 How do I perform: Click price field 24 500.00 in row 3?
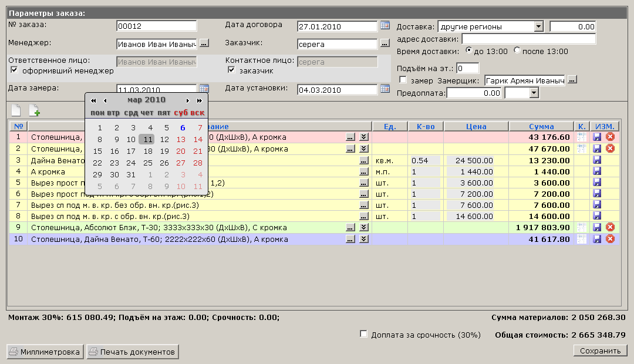point(470,160)
